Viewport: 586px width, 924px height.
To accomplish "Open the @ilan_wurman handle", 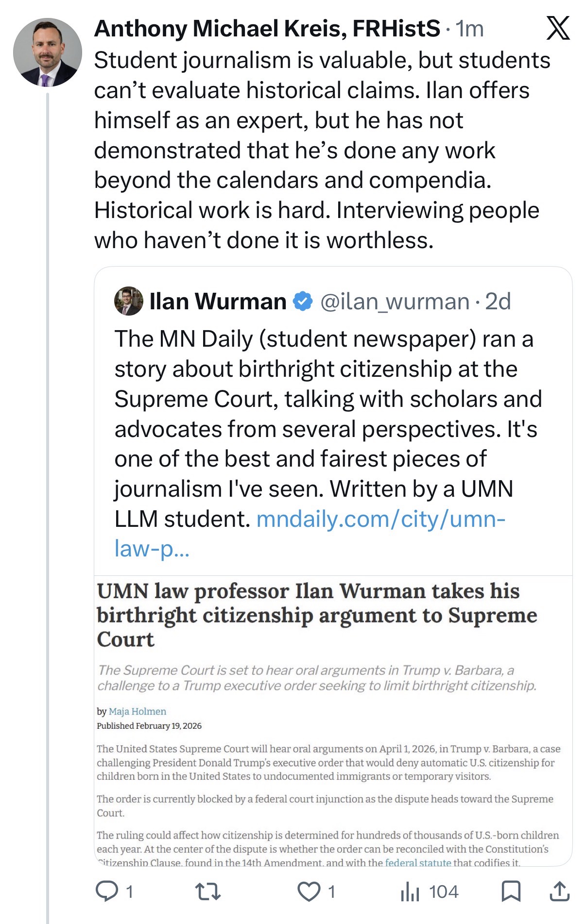I will click(395, 302).
